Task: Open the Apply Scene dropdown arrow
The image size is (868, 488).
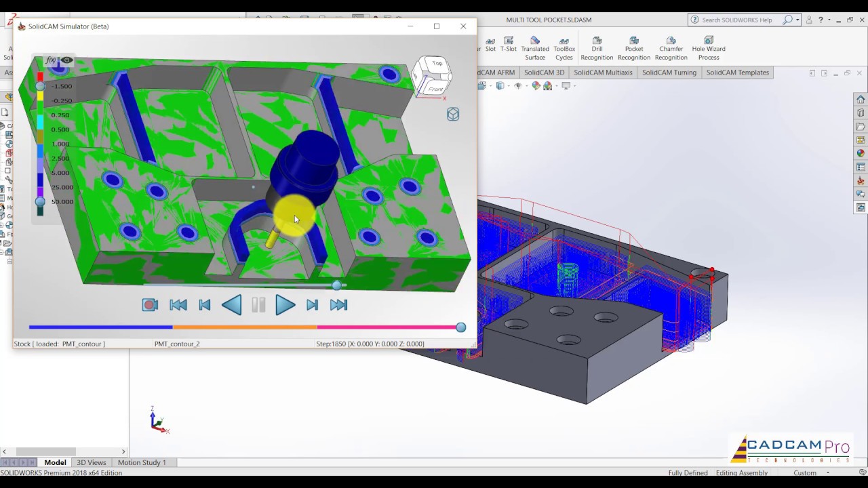Action: (557, 86)
